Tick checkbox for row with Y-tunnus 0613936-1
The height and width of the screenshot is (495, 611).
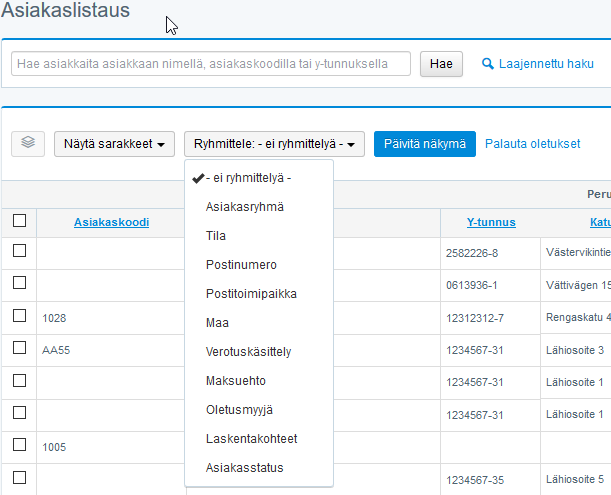pos(19,283)
